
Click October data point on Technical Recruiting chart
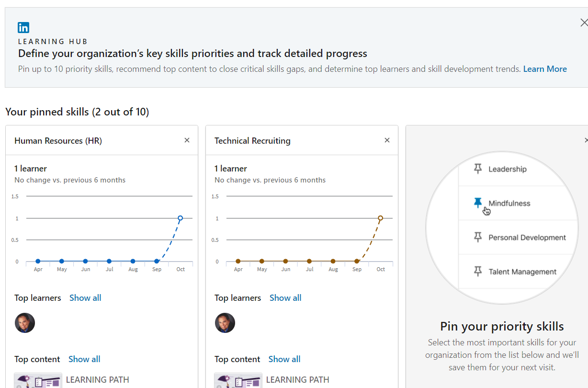tap(380, 218)
